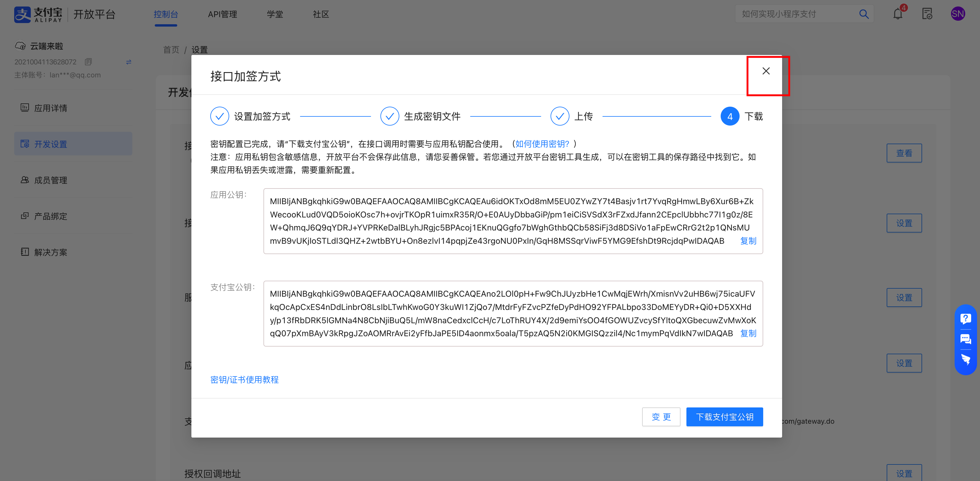Click the 应用详情 sidebar icon
The width and height of the screenshot is (980, 481).
pos(25,108)
